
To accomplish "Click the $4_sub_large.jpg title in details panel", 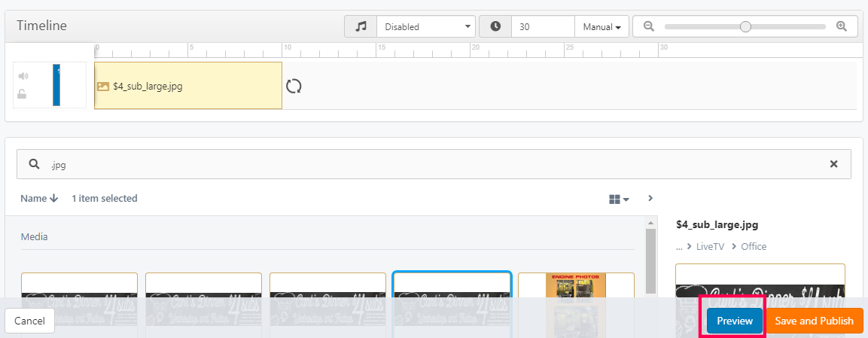I will click(x=717, y=224).
